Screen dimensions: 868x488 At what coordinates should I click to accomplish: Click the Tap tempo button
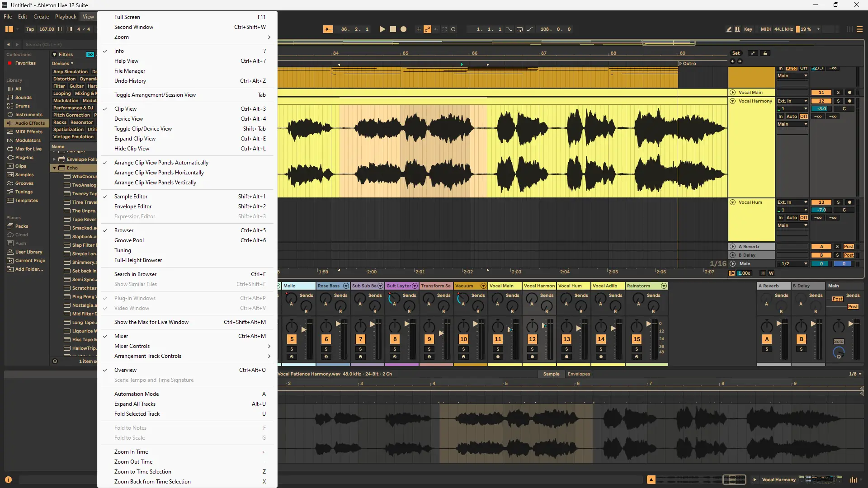point(30,29)
